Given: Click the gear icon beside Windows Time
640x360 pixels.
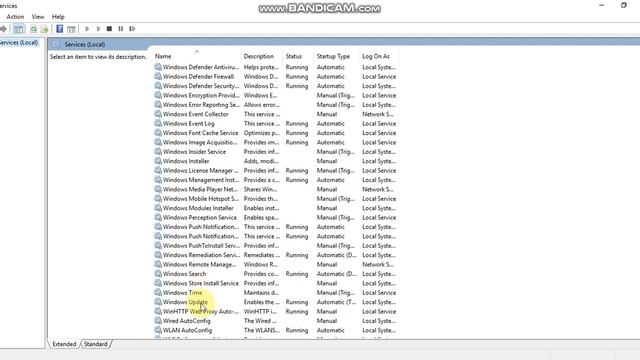Looking at the screenshot, I should pyautogui.click(x=158, y=292).
